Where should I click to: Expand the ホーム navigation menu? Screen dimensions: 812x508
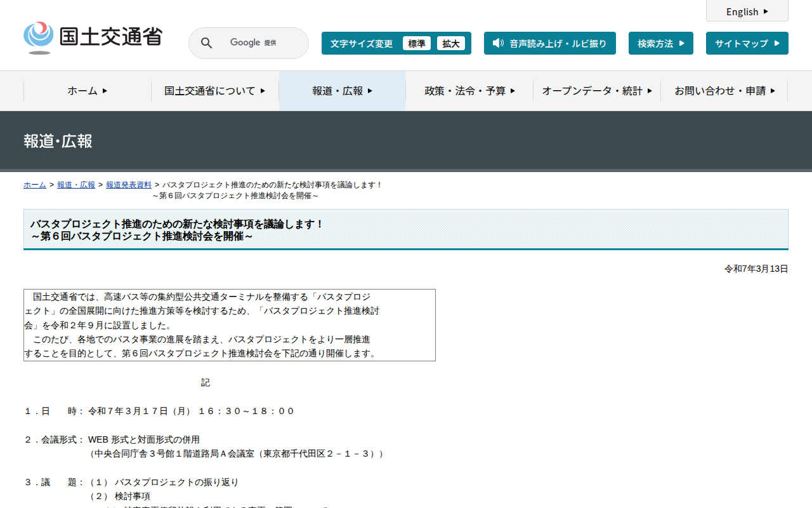click(88, 91)
